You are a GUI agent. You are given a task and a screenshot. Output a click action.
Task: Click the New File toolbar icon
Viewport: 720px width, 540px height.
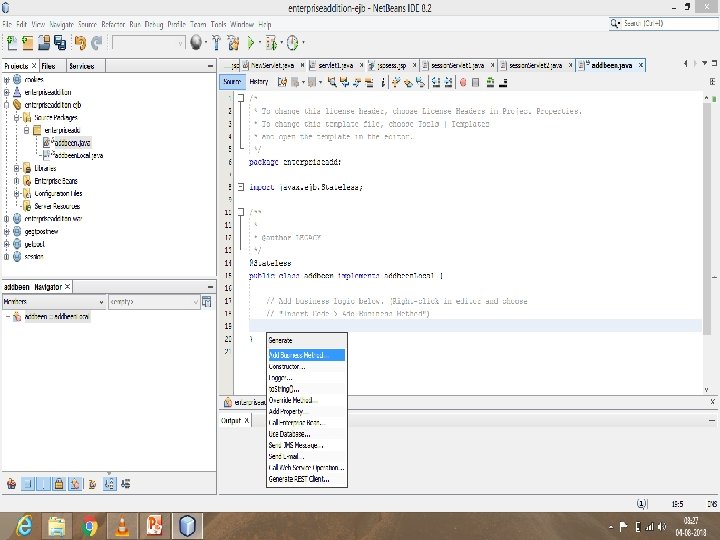tap(11, 43)
